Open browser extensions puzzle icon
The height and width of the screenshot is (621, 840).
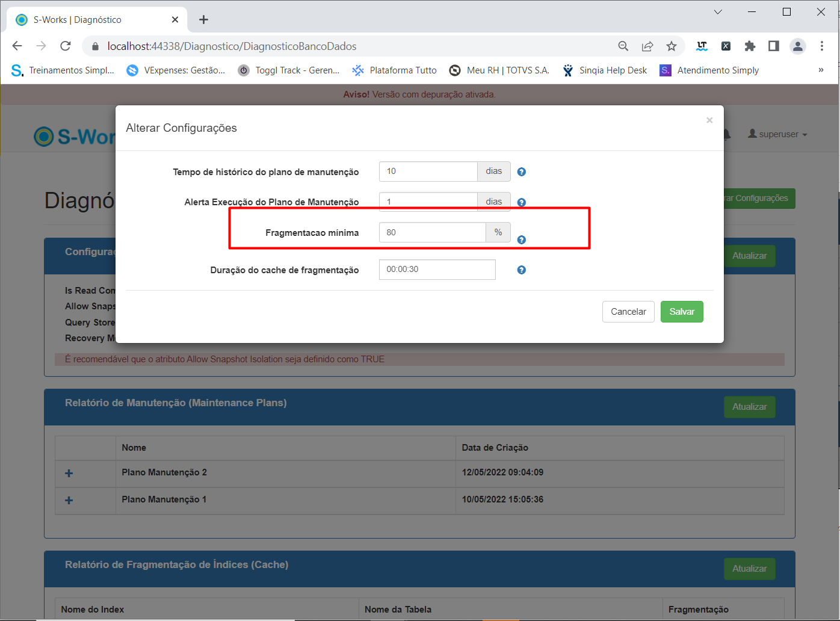750,46
